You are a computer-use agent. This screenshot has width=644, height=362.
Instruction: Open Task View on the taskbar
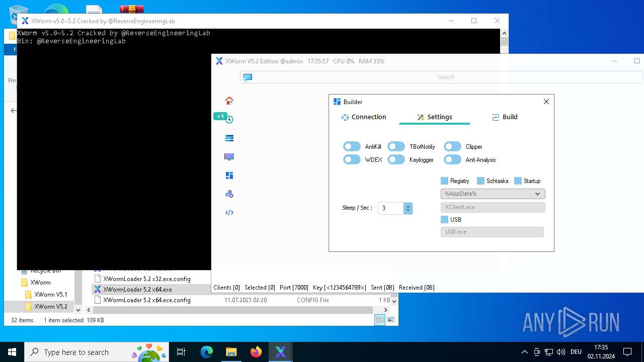coord(181,352)
